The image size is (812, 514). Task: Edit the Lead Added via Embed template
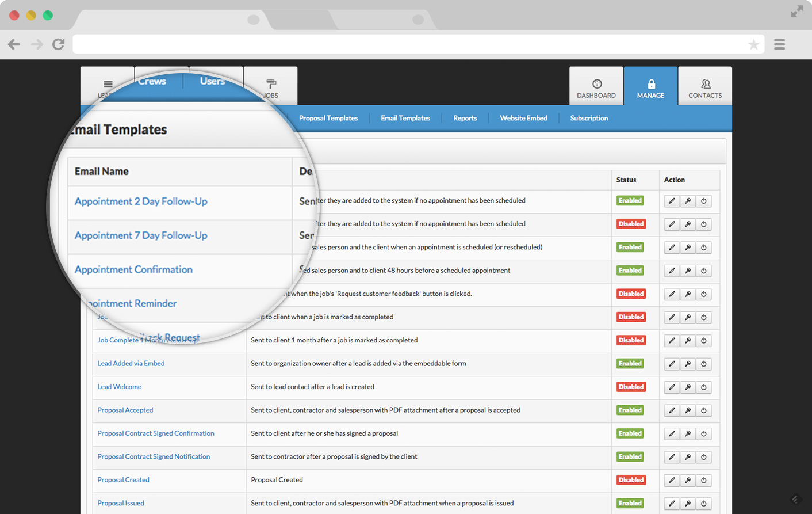(672, 364)
